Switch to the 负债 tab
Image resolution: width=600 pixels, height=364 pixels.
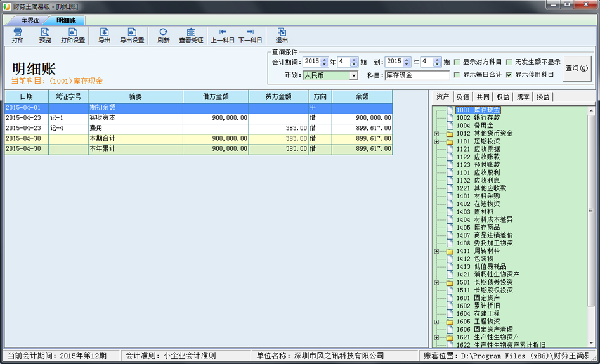pos(462,97)
